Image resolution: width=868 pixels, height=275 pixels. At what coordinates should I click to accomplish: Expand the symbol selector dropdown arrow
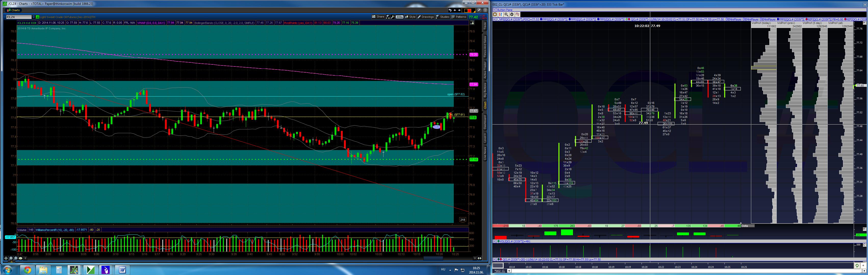pos(34,17)
